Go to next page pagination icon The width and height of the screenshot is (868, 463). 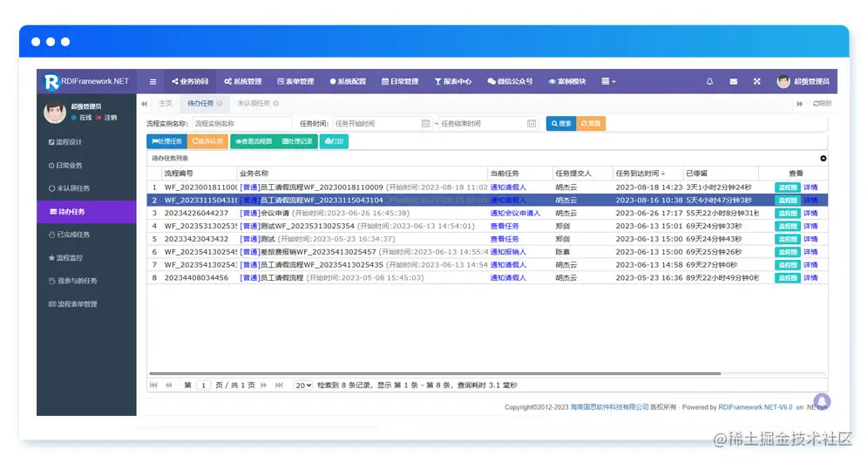point(264,385)
